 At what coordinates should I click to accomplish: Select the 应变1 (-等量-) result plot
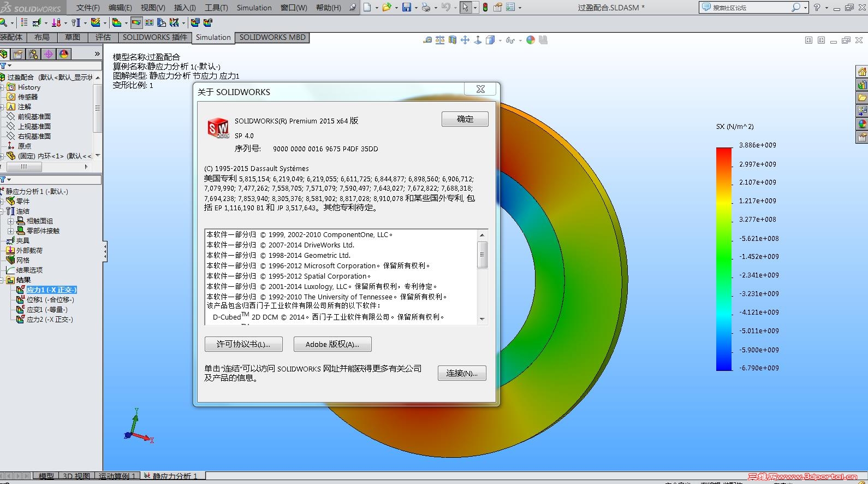pos(47,309)
